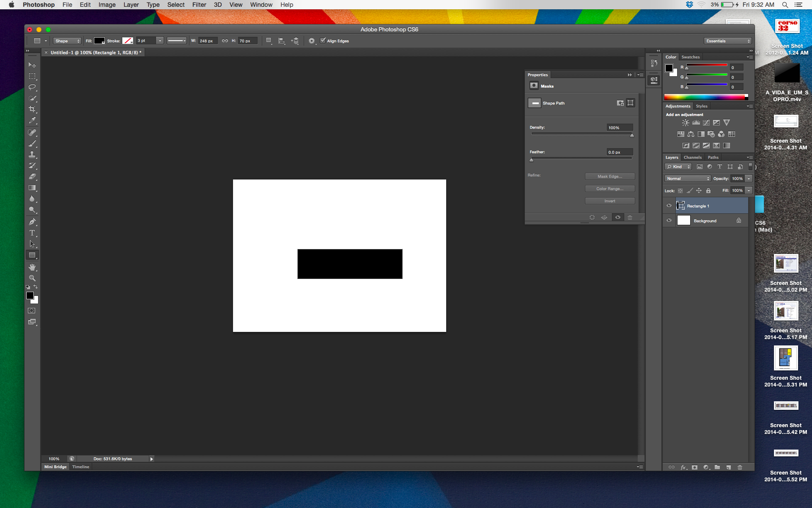Select the Lasso tool
Viewport: 812px width, 508px height.
point(32,87)
